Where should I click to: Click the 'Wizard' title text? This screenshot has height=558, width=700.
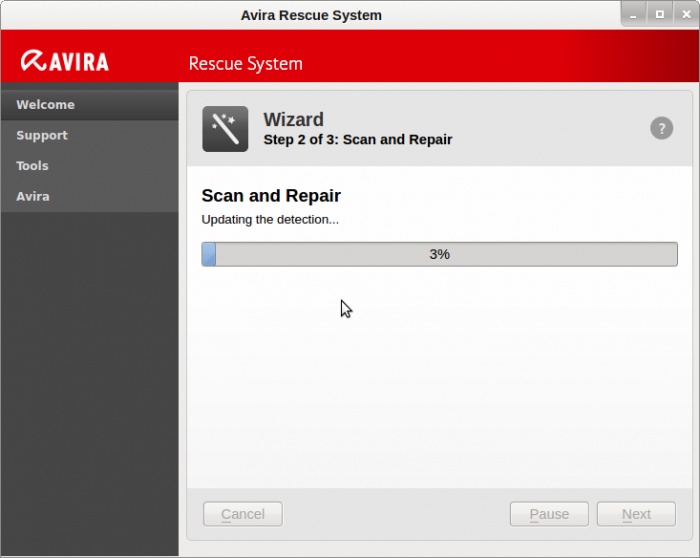[x=293, y=119]
